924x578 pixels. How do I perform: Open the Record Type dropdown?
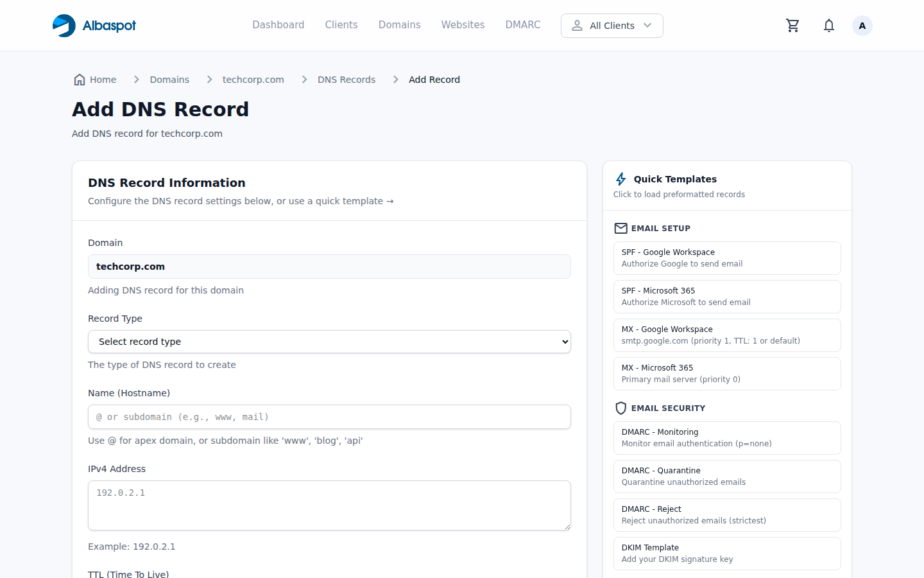point(329,342)
